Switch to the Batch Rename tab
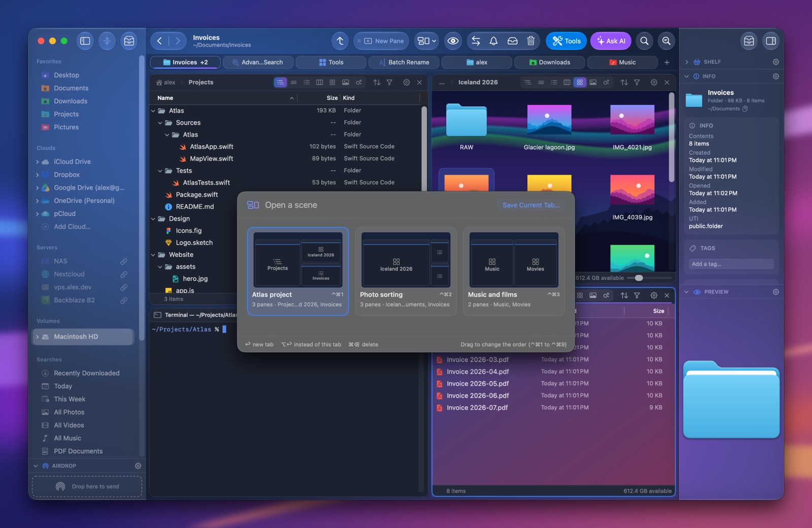Viewport: 812px width, 528px height. pos(403,62)
